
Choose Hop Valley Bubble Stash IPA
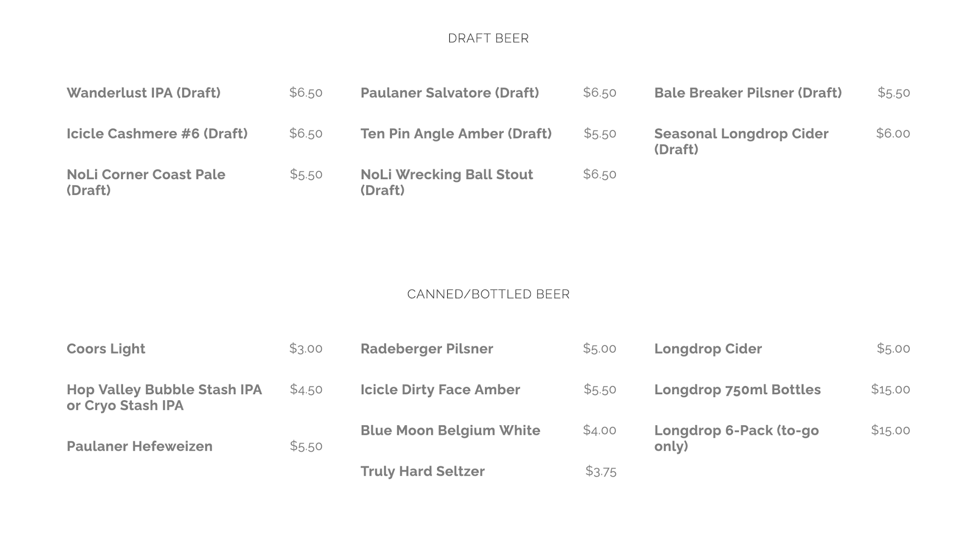tap(164, 397)
